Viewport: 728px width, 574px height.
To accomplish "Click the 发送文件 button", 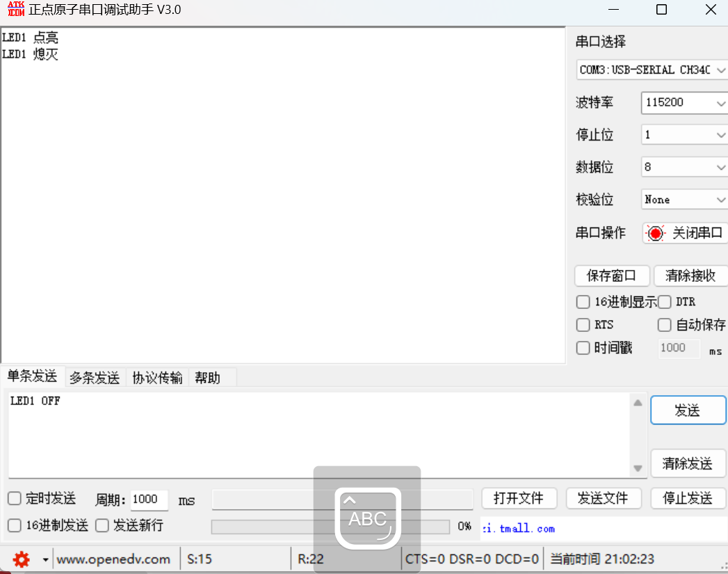I will pos(604,498).
